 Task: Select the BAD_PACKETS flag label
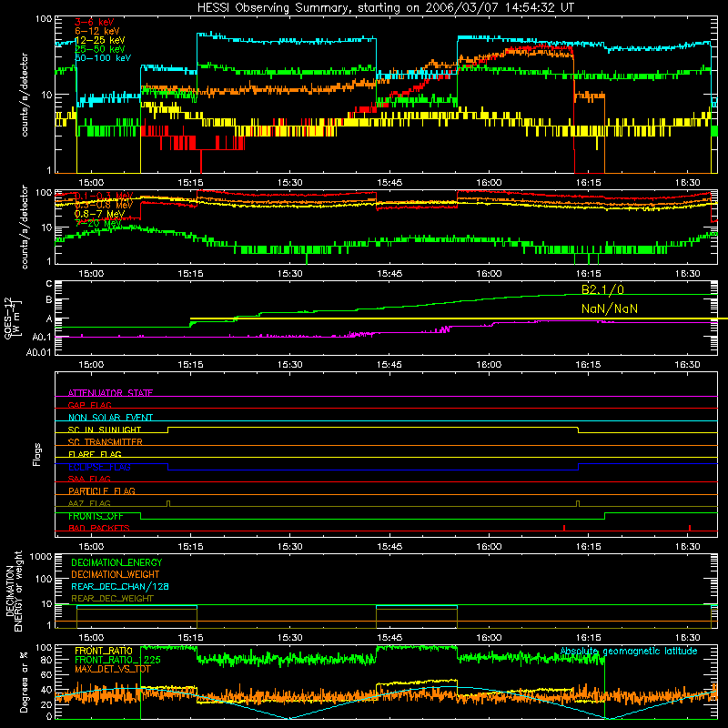point(98,528)
